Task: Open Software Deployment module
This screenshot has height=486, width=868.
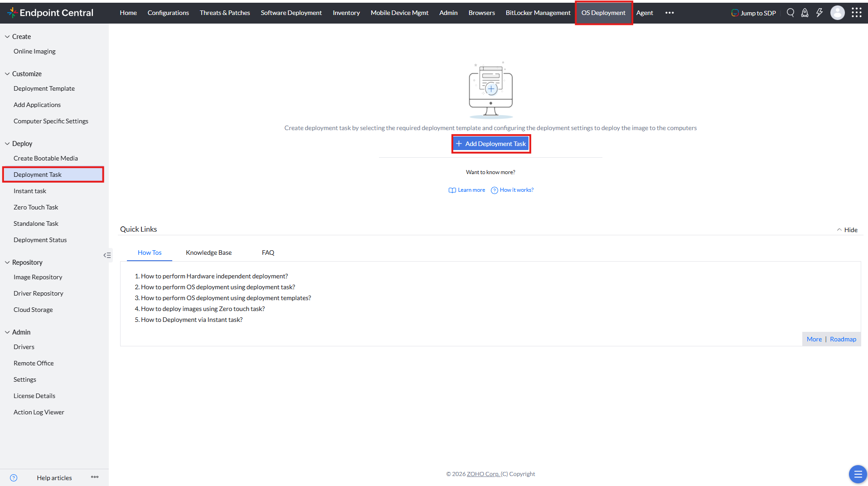Action: pos(291,13)
